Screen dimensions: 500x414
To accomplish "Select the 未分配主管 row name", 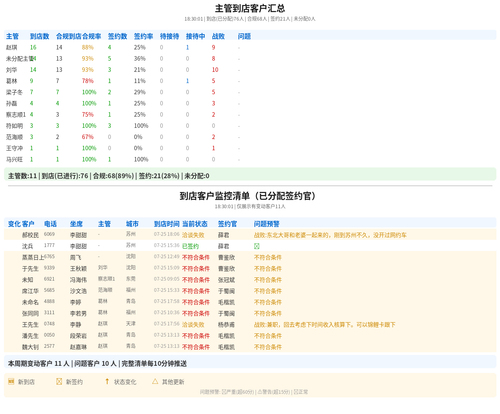I will pyautogui.click(x=19, y=59).
